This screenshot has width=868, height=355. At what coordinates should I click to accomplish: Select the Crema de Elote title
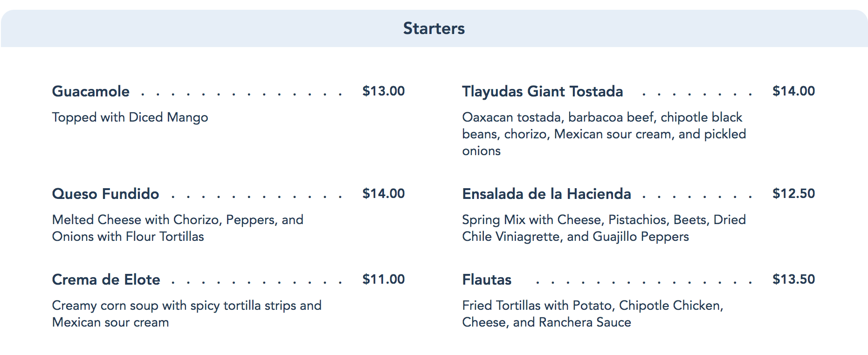click(x=106, y=280)
